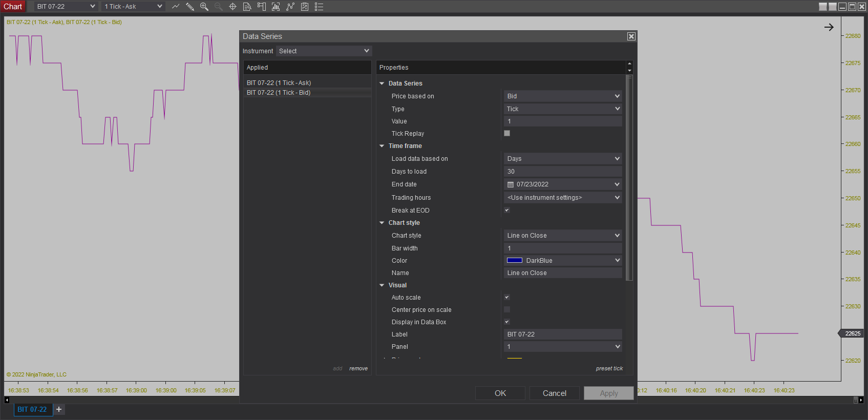Toggle the Tick Replay checkbox
This screenshot has width=868, height=420.
(507, 133)
